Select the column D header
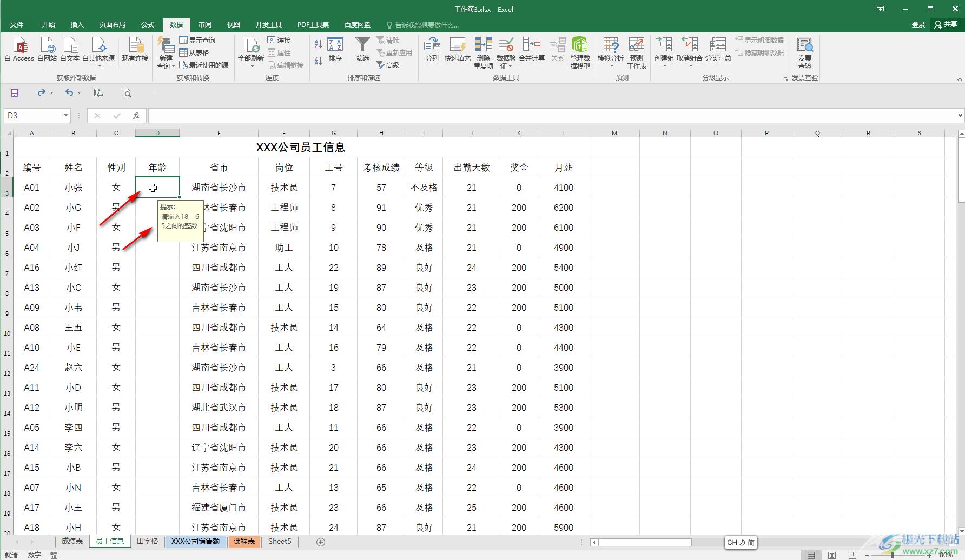 coord(157,133)
